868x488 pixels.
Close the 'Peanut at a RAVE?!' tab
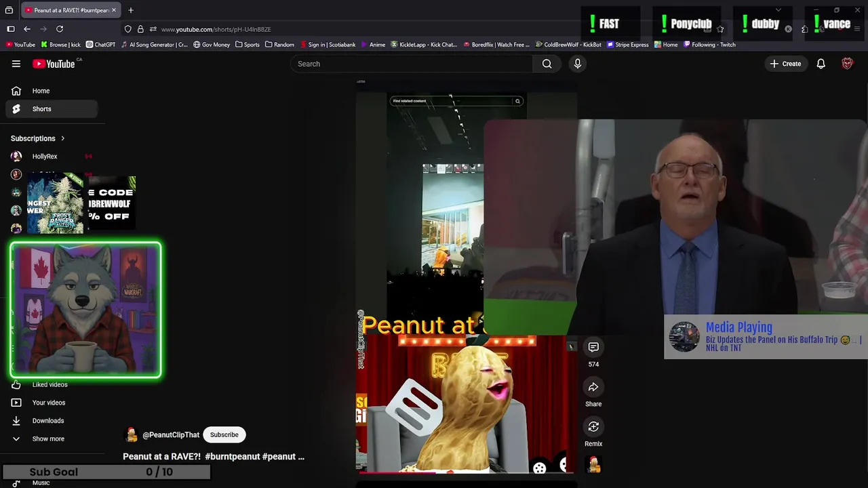point(114,10)
